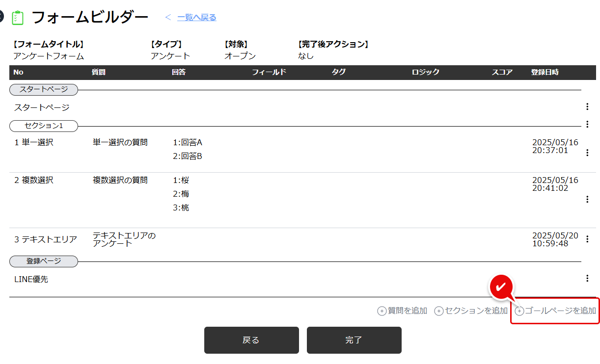Click the ロジック column header
Viewport: 600px width, 364px height.
click(425, 73)
